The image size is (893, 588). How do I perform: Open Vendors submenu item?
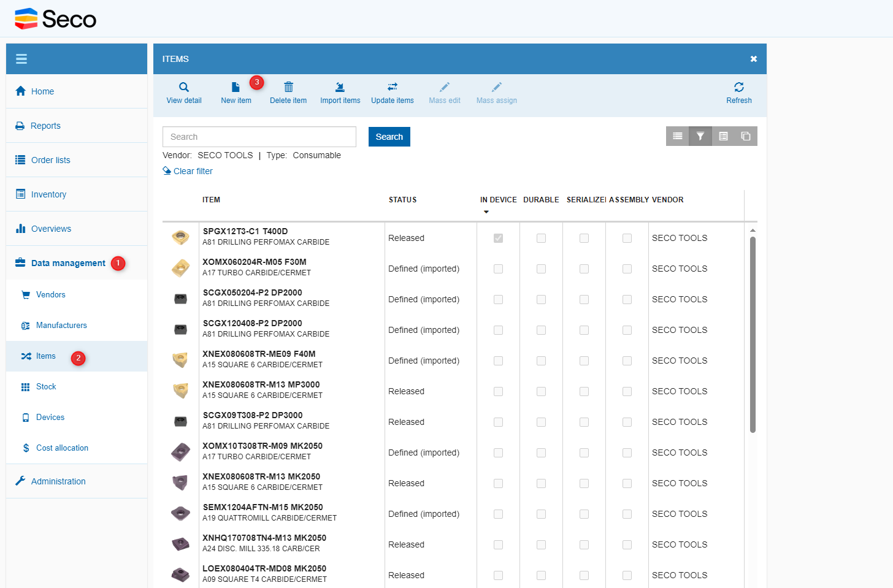pos(77,295)
